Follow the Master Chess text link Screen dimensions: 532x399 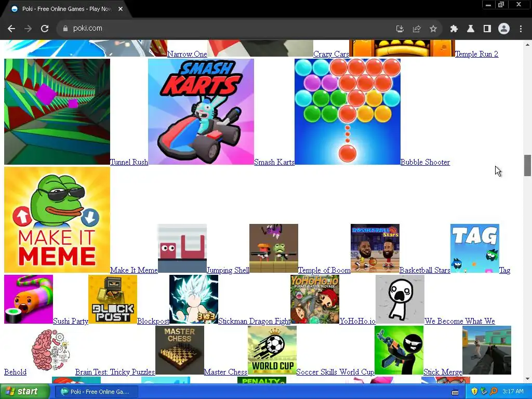coord(225,372)
